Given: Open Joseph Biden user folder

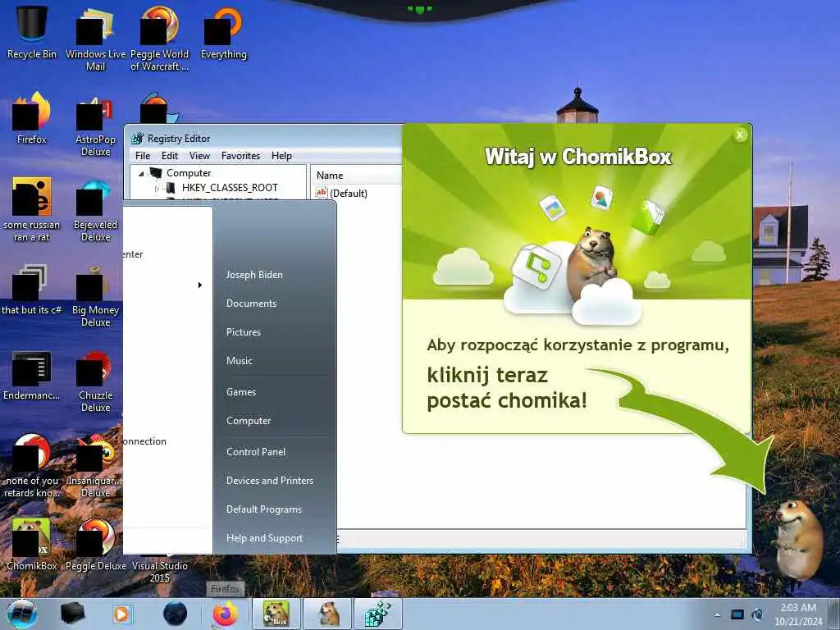Looking at the screenshot, I should point(254,275).
